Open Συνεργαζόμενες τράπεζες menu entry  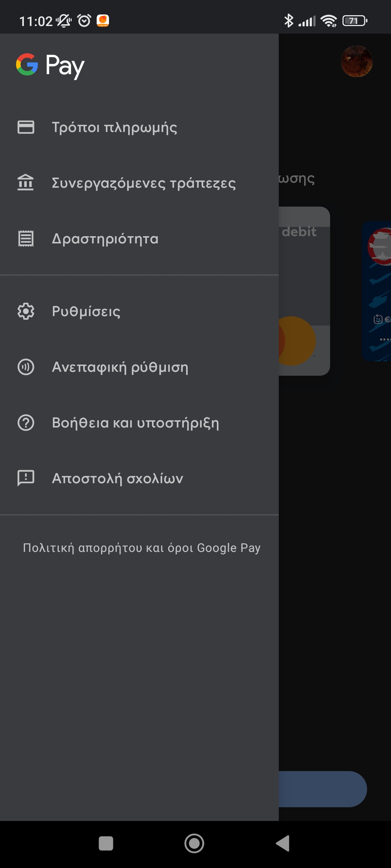(x=143, y=183)
